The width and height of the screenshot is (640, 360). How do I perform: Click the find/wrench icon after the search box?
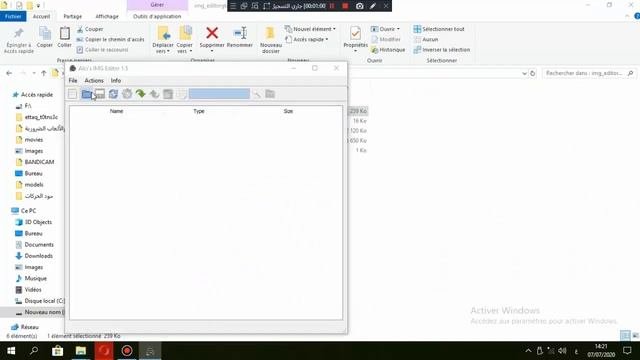[x=257, y=94]
